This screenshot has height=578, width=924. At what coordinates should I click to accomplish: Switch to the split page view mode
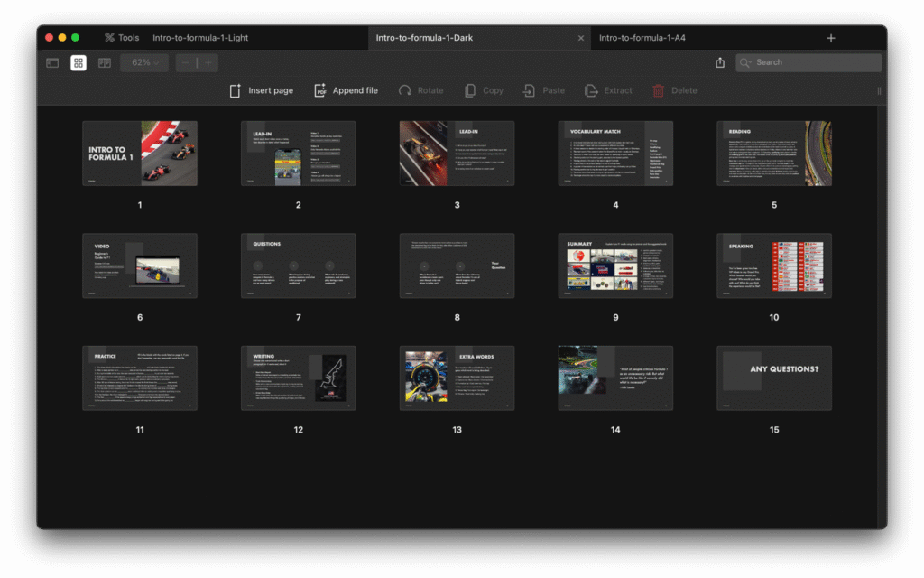104,62
